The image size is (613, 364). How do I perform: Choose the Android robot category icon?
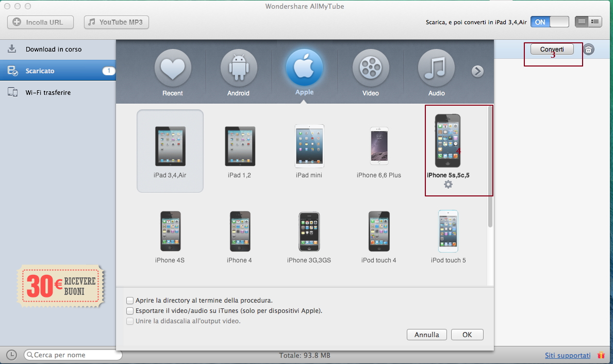tap(239, 68)
